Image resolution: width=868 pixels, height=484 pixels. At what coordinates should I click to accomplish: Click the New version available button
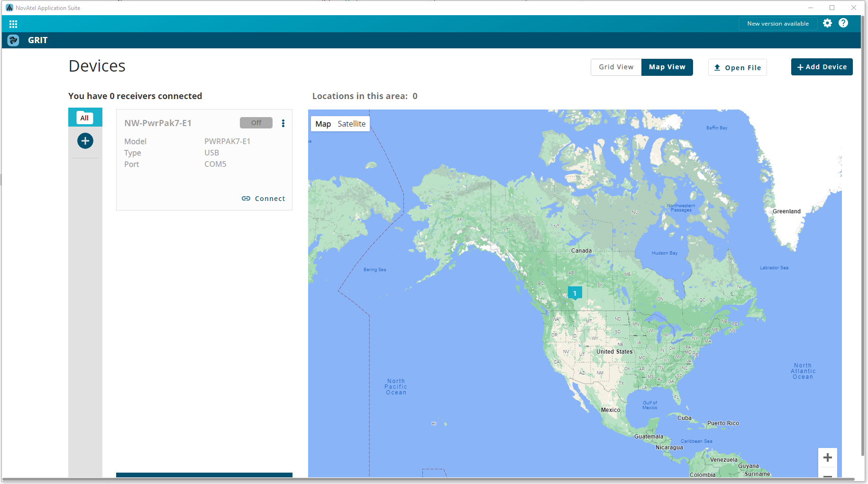coord(778,24)
